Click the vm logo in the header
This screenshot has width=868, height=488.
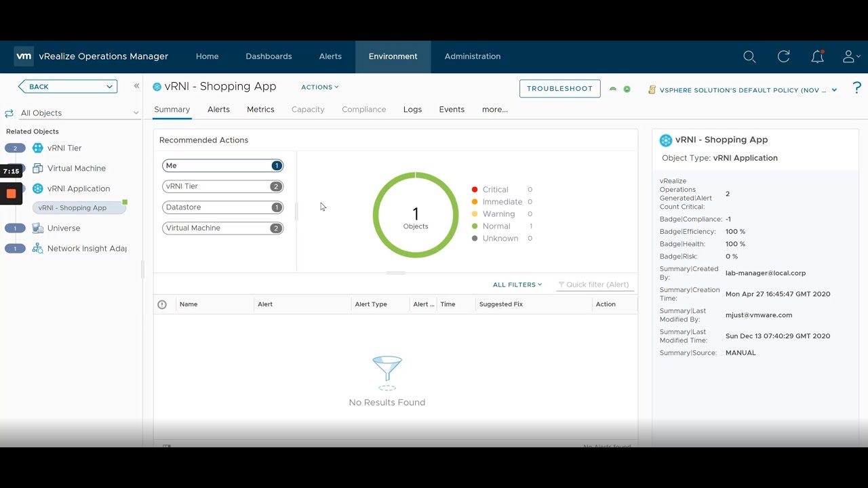(x=24, y=56)
